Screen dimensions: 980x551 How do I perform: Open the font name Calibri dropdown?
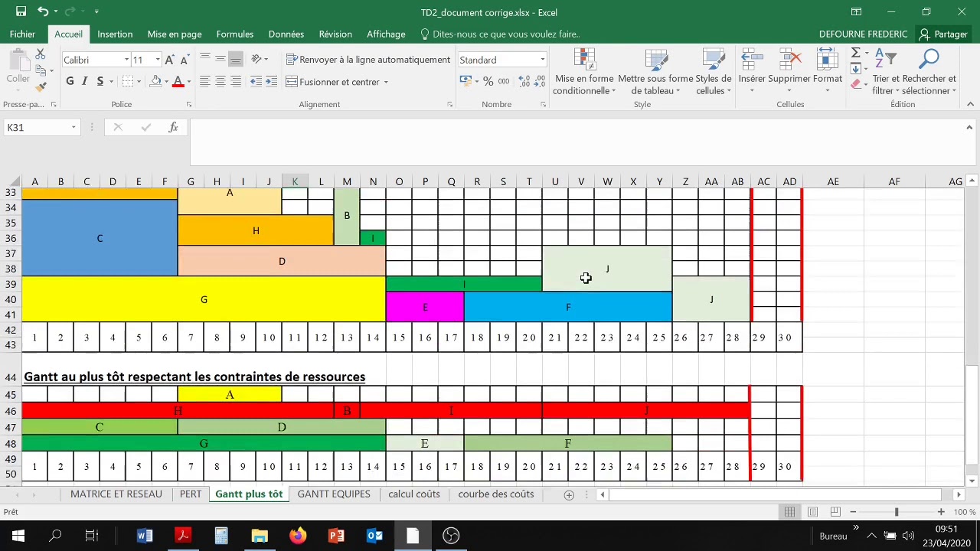point(126,60)
